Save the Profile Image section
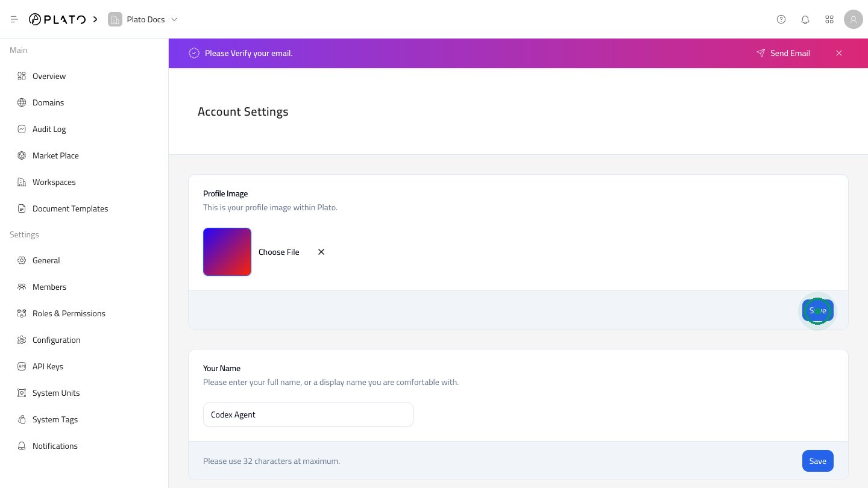This screenshot has height=488, width=868. pyautogui.click(x=818, y=310)
